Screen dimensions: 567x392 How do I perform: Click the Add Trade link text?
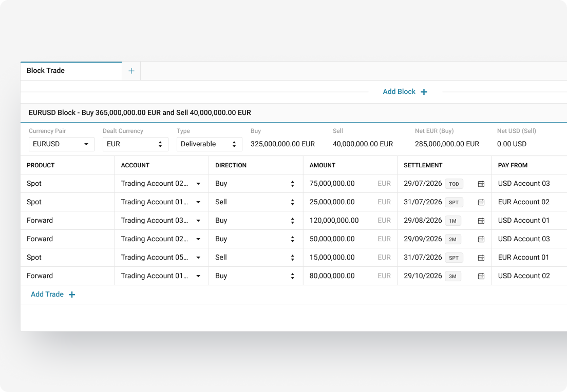[47, 295]
